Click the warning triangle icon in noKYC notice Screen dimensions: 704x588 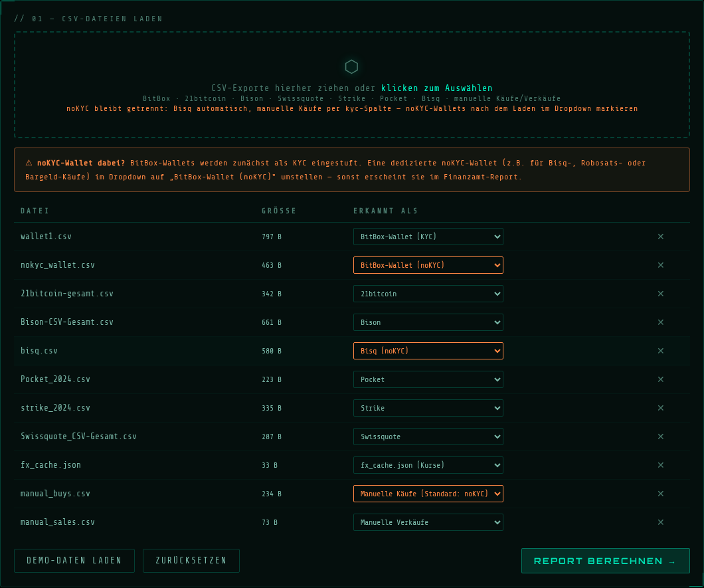[29, 163]
